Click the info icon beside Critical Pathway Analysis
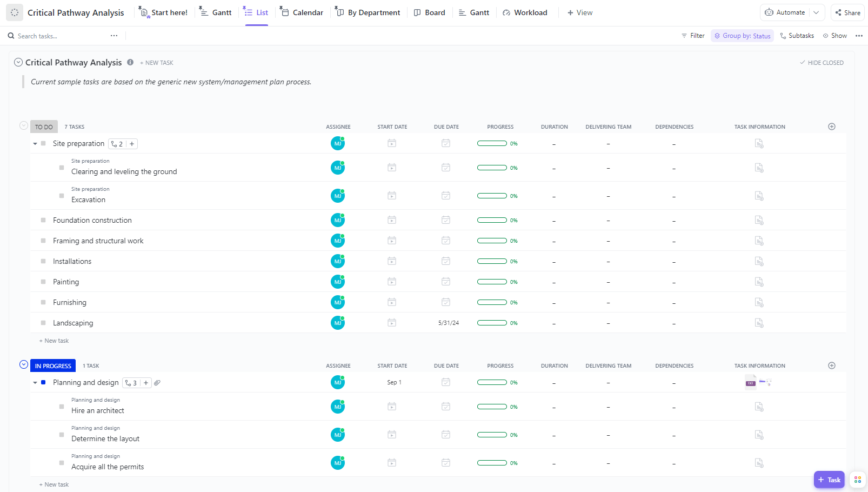868x492 pixels. 130,62
